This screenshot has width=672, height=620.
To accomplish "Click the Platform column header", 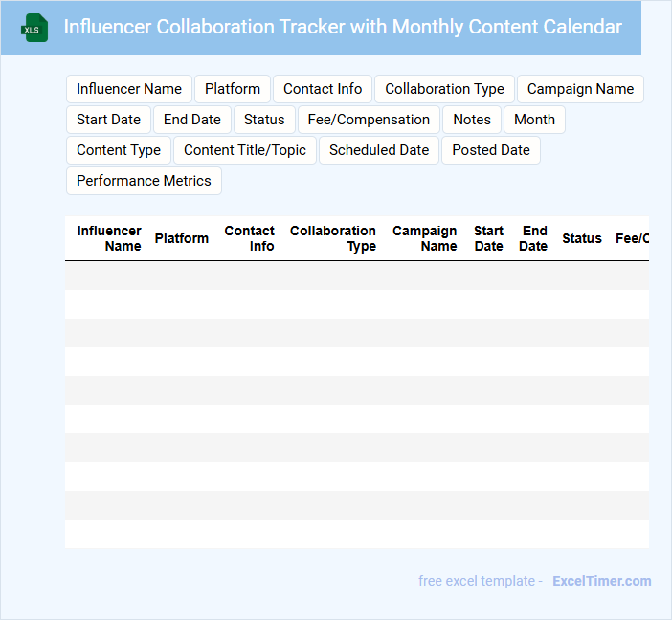I will (x=181, y=238).
